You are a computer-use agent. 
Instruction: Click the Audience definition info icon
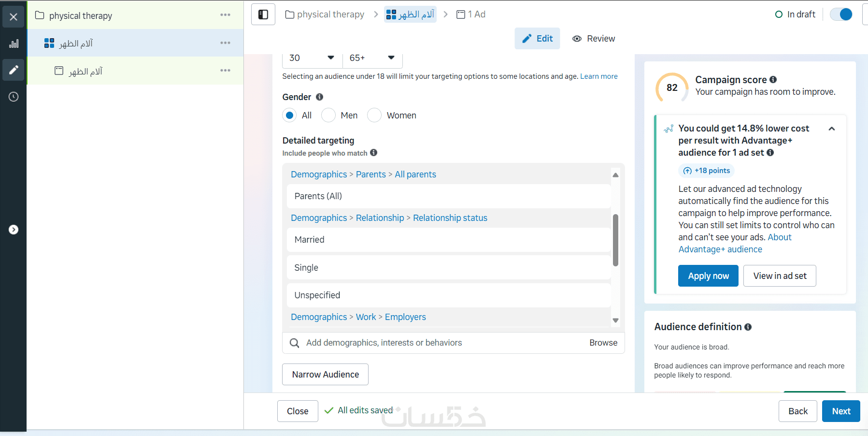tap(748, 327)
